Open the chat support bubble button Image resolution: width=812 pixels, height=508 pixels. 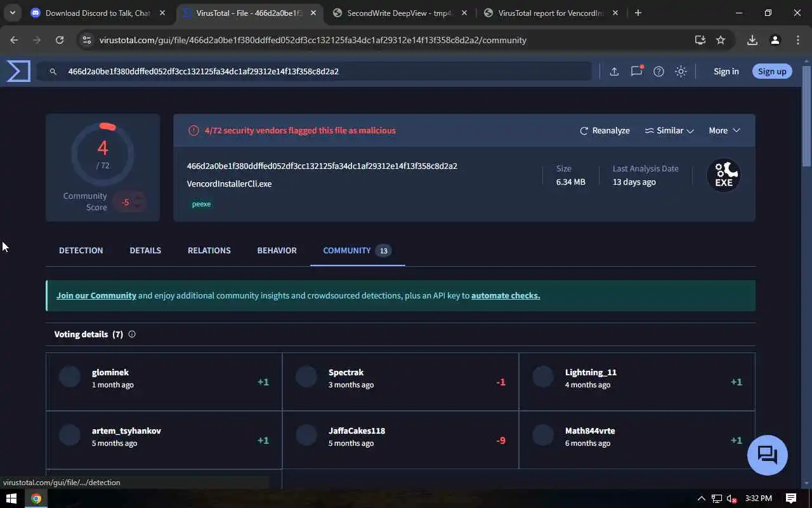tap(768, 455)
